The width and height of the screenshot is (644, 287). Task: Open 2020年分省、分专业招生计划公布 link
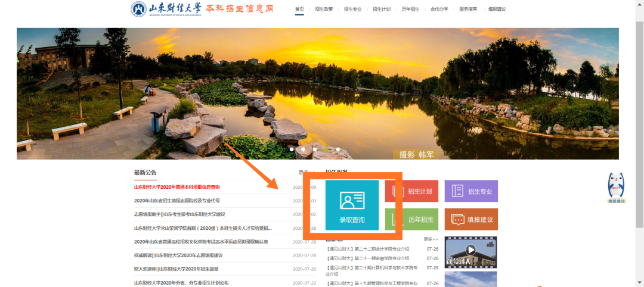click(181, 283)
